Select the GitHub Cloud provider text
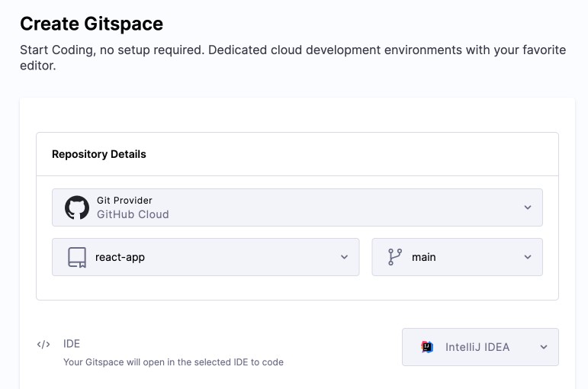This screenshot has height=389, width=588. click(133, 214)
